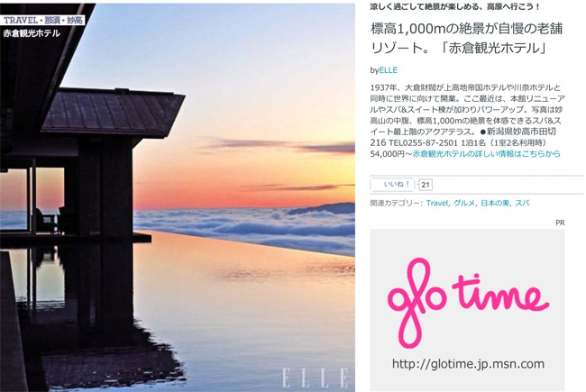Click the subtitle 涼しく過ごして絶景が楽しめる
The width and height of the screenshot is (586, 392).
pos(454,6)
